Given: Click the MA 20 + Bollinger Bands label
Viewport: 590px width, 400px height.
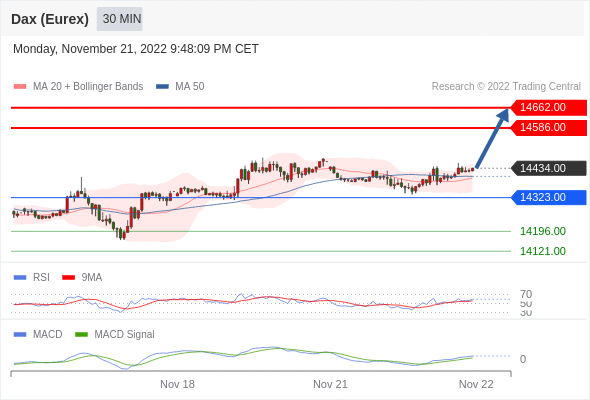Looking at the screenshot, I should [x=88, y=87].
